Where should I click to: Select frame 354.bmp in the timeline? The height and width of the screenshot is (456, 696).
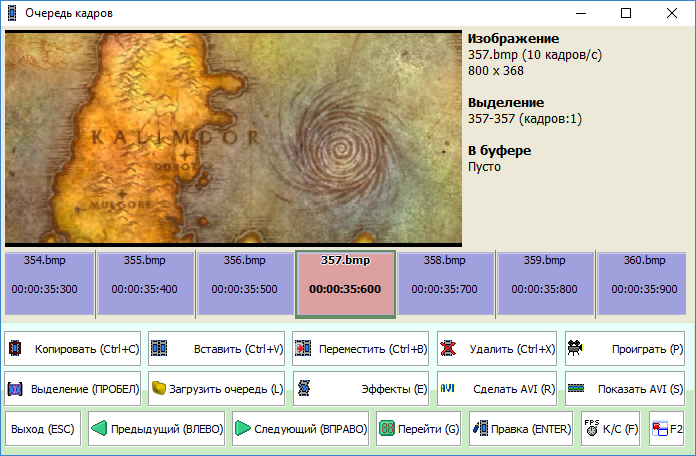49,283
